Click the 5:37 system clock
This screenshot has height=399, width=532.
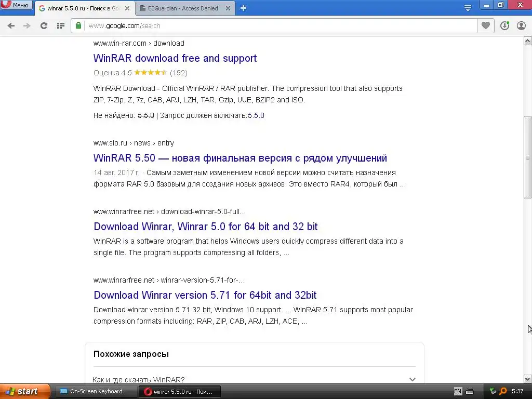point(517,392)
